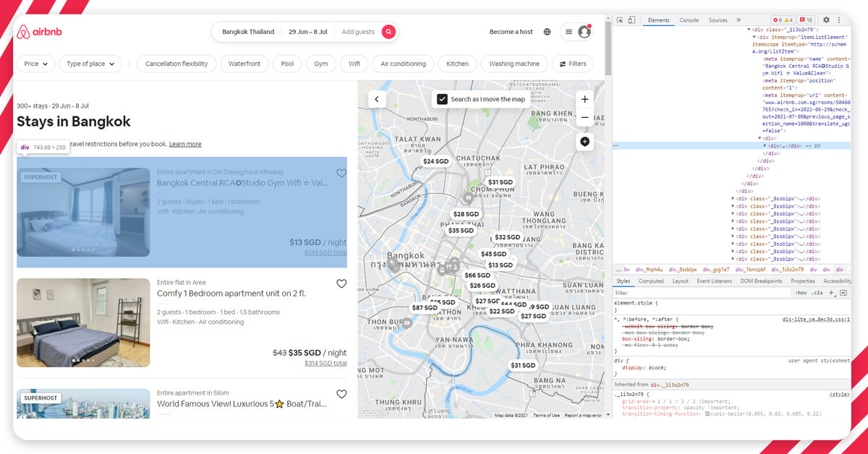
Task: Collapse the itemListElement div node
Action: pyautogui.click(x=754, y=37)
